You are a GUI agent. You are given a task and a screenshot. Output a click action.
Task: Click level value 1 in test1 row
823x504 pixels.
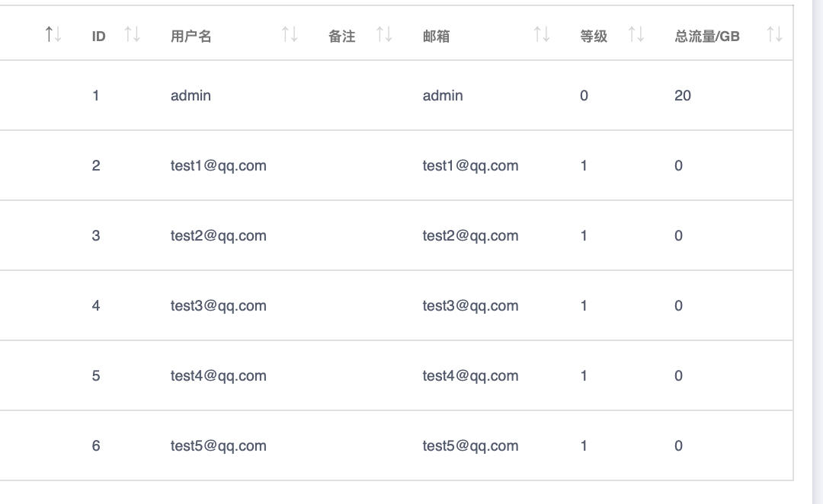(584, 166)
